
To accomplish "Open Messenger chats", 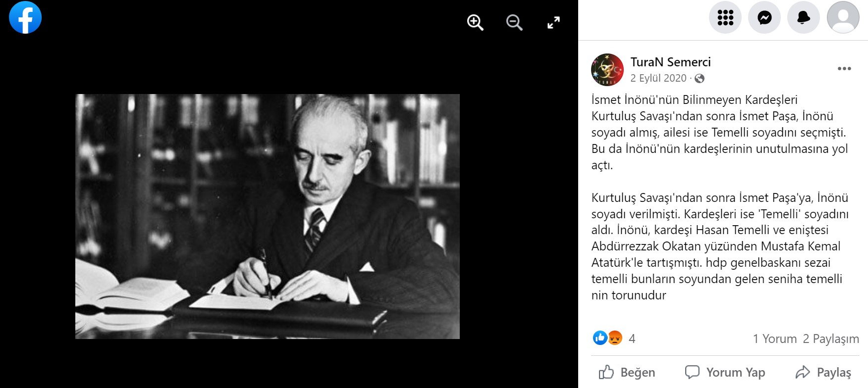I will pyautogui.click(x=764, y=17).
